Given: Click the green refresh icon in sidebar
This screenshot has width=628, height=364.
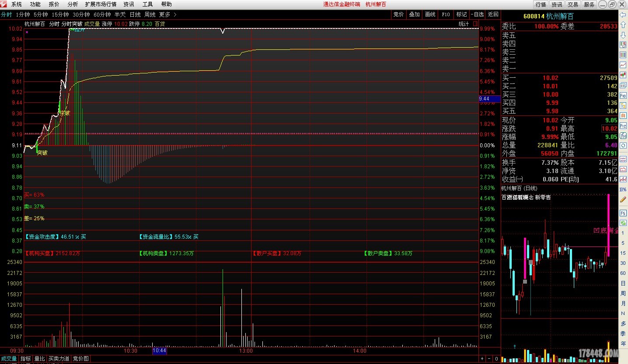Looking at the screenshot, I should click(x=623, y=223).
